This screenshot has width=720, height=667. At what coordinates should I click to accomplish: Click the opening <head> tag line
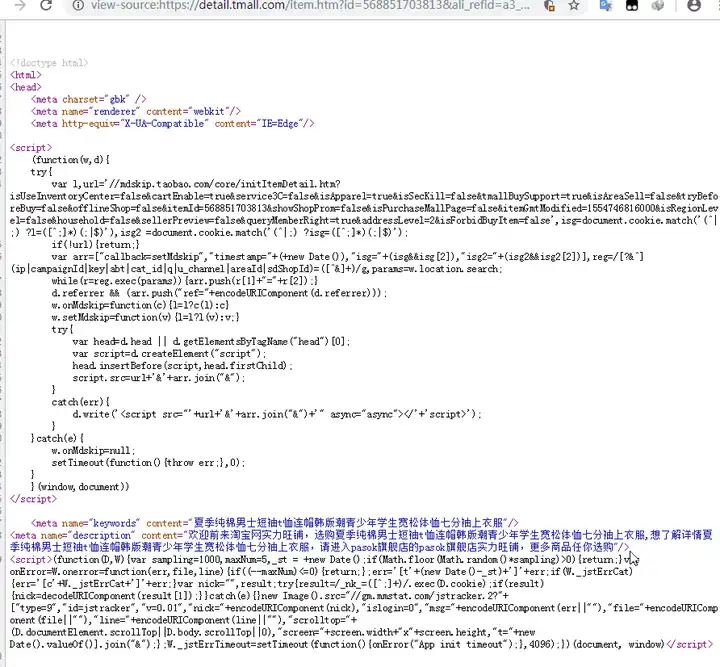click(x=26, y=87)
